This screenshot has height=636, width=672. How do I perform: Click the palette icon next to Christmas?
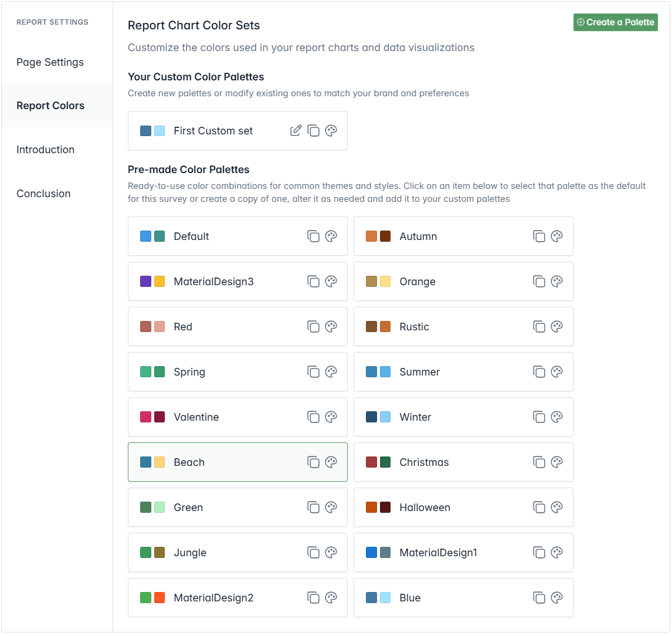(557, 462)
